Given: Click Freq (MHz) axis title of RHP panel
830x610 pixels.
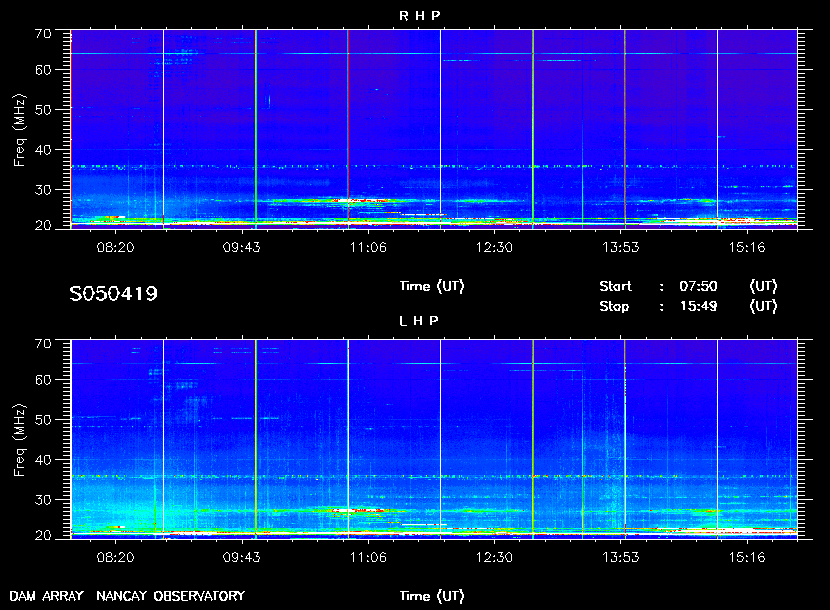Looking at the screenshot, I should (19, 130).
